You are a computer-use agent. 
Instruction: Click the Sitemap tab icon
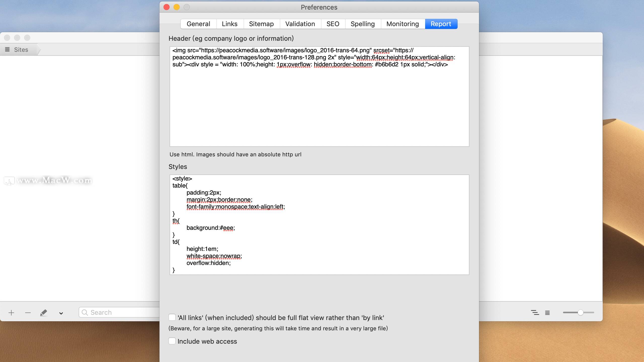point(261,24)
